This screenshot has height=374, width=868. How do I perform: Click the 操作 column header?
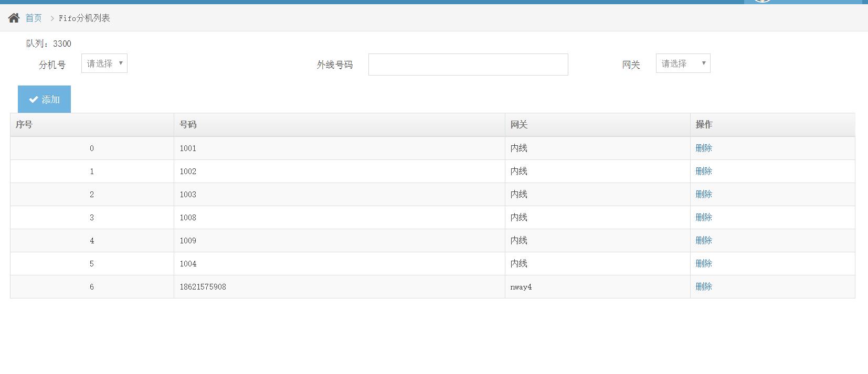704,124
